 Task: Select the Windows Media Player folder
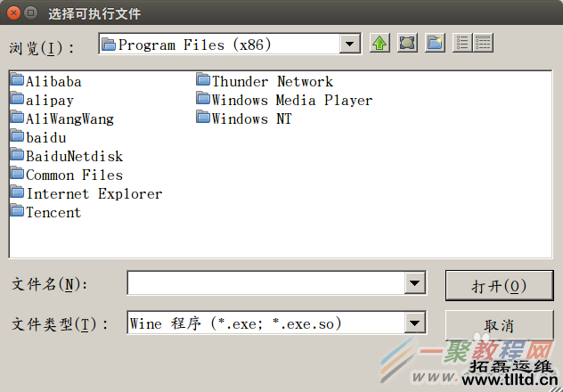click(290, 101)
